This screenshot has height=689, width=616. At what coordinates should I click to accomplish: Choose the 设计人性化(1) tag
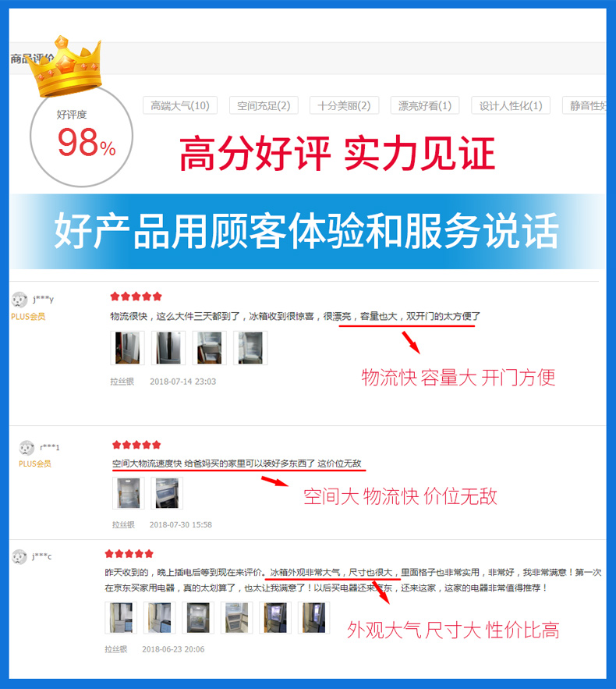[x=511, y=105]
